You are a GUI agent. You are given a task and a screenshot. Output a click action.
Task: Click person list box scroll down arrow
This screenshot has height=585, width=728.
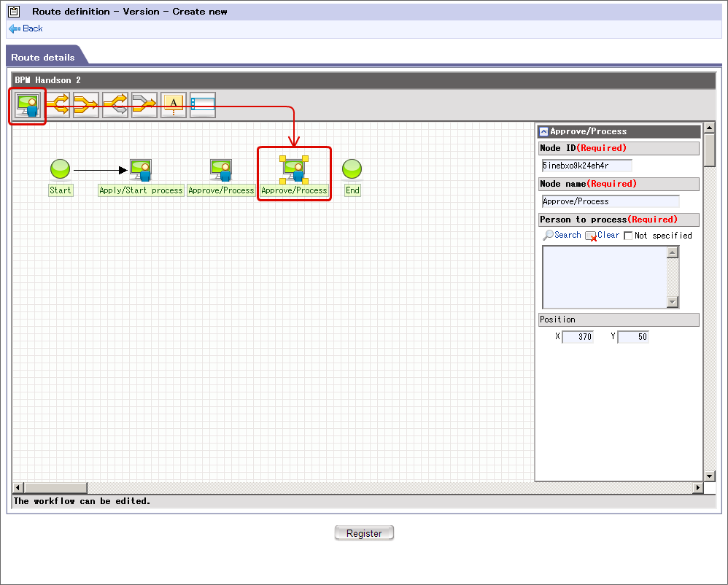673,302
